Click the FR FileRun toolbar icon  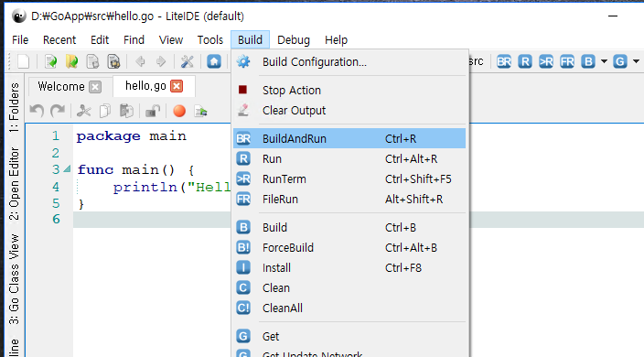567,61
